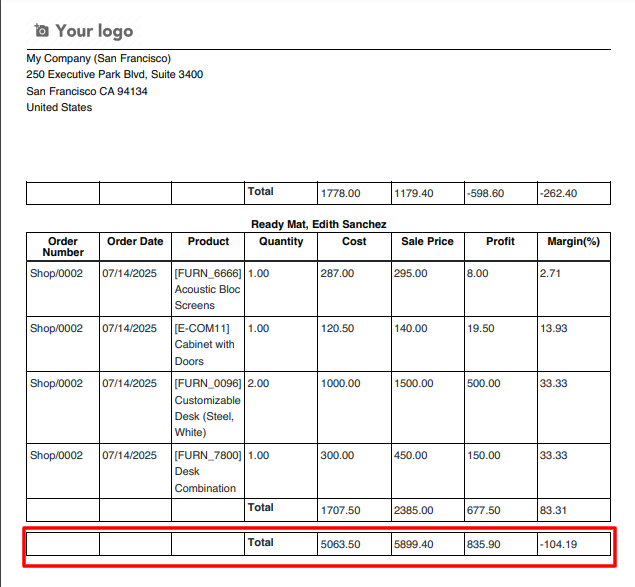Click the subtotal profit 677.50
This screenshot has width=635, height=587.
(484, 510)
